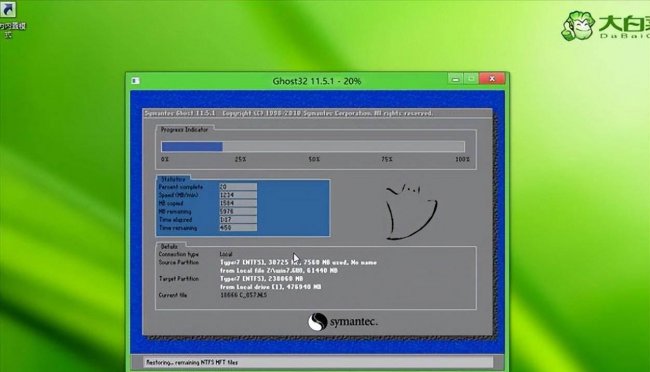Click the 'Source Partition' label

pos(179,263)
